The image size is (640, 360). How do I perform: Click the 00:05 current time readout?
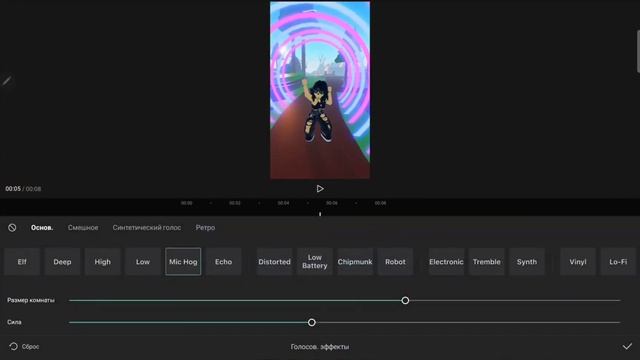13,189
